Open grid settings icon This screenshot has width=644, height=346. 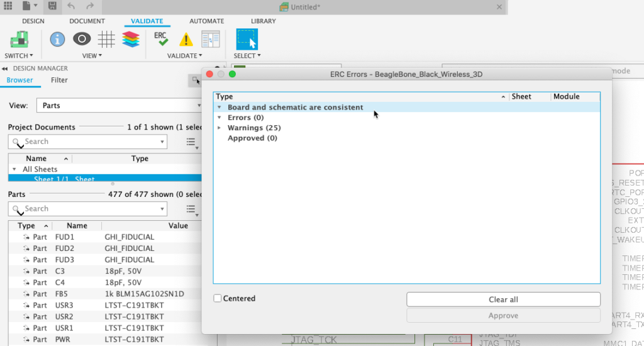(x=106, y=40)
